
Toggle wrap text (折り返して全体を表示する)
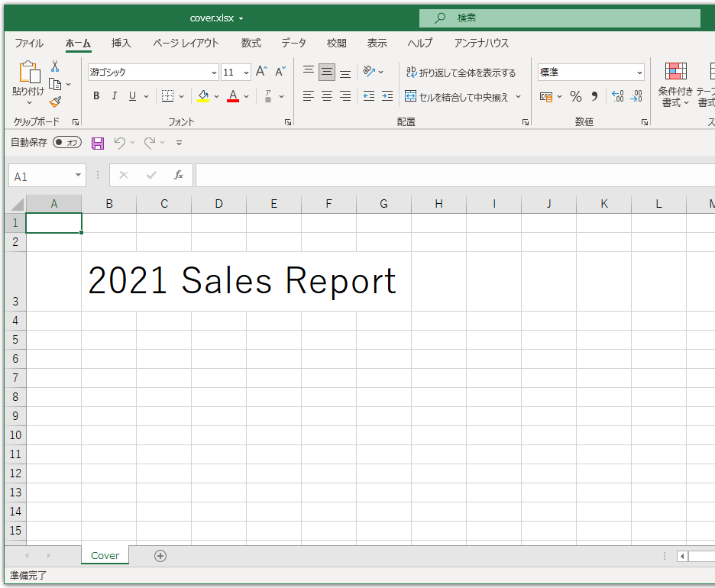pos(461,72)
